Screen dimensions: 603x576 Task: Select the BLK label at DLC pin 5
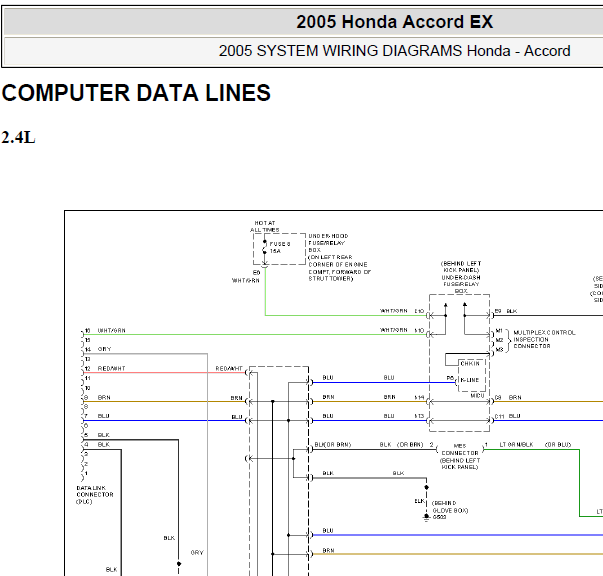click(103, 435)
